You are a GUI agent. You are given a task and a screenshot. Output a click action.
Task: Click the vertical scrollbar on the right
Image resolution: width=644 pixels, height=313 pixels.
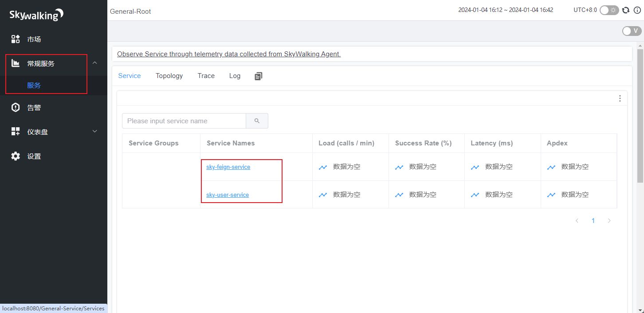[x=640, y=115]
